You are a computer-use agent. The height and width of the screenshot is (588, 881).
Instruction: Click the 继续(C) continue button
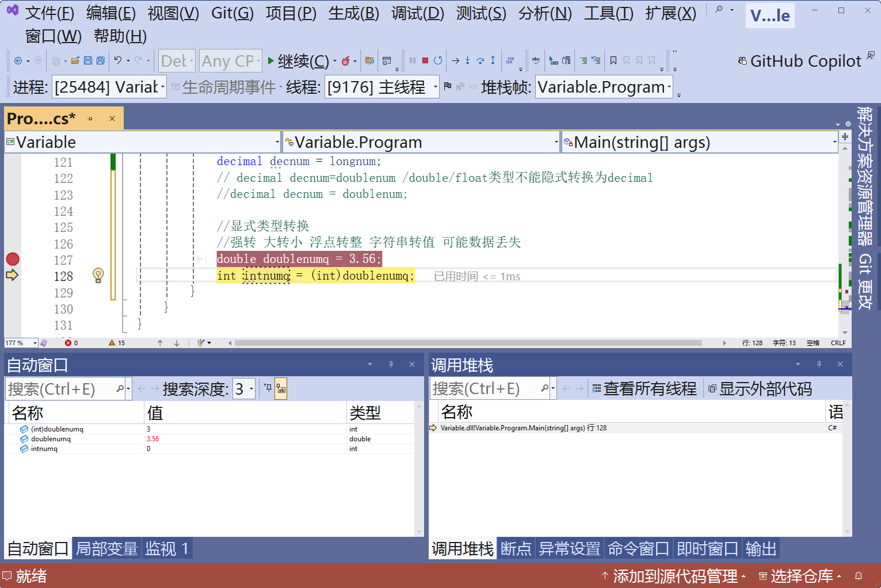[x=298, y=60]
